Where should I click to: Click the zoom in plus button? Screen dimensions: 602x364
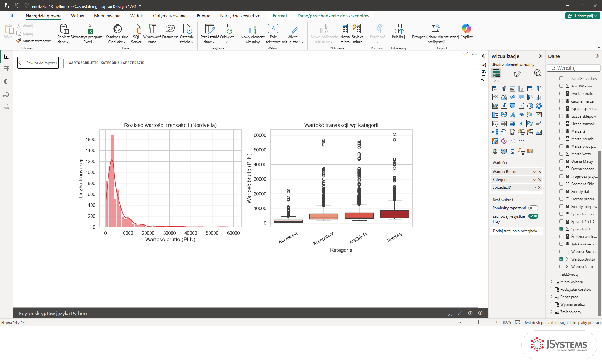(x=497, y=322)
